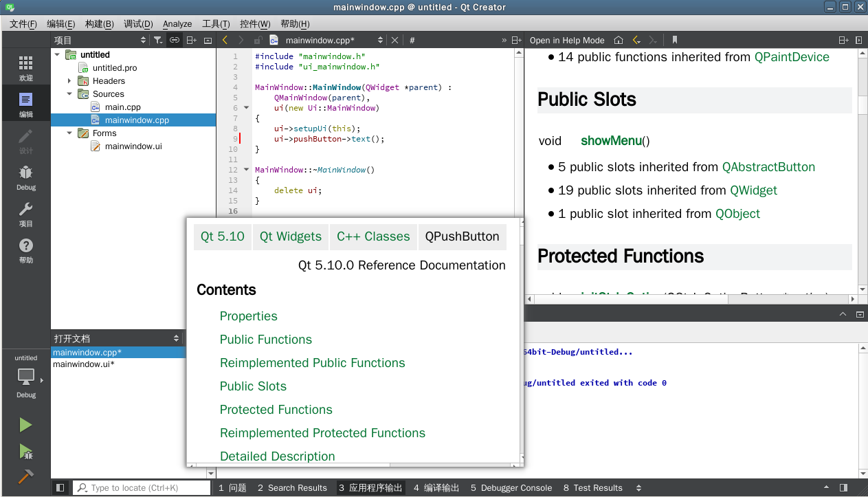Click Open in Help Mode button
Screen dimensions: 868x497
(x=567, y=41)
